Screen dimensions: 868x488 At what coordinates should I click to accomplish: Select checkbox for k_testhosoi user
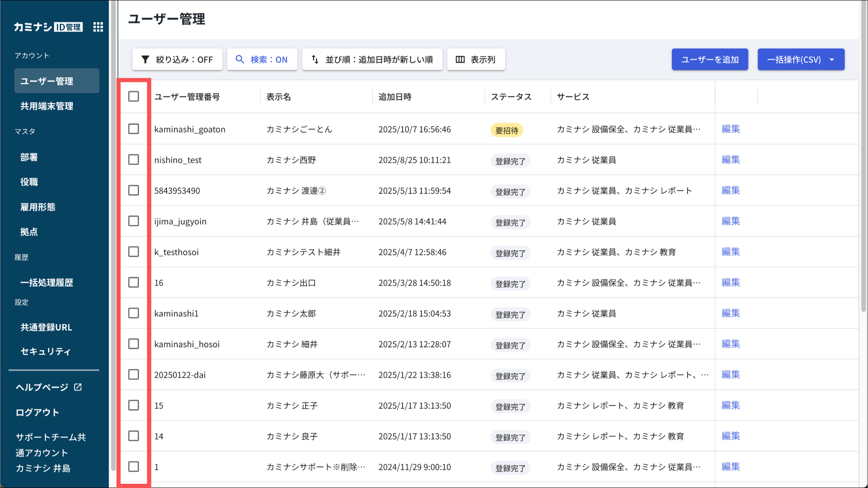(134, 252)
